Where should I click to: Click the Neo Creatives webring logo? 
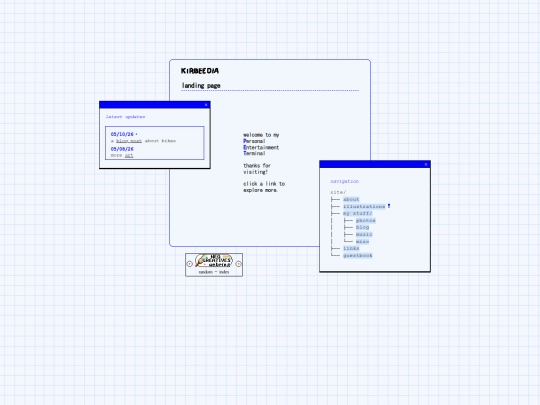click(214, 261)
